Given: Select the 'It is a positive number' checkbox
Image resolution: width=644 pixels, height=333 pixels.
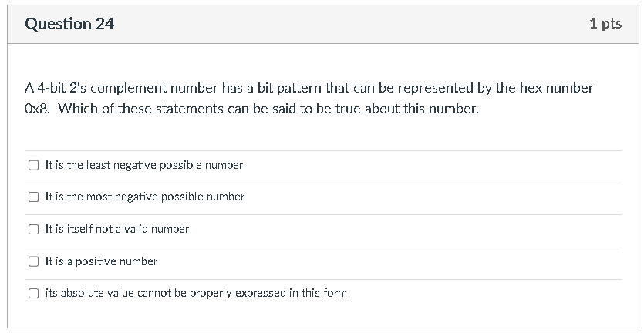Looking at the screenshot, I should pos(33,261).
